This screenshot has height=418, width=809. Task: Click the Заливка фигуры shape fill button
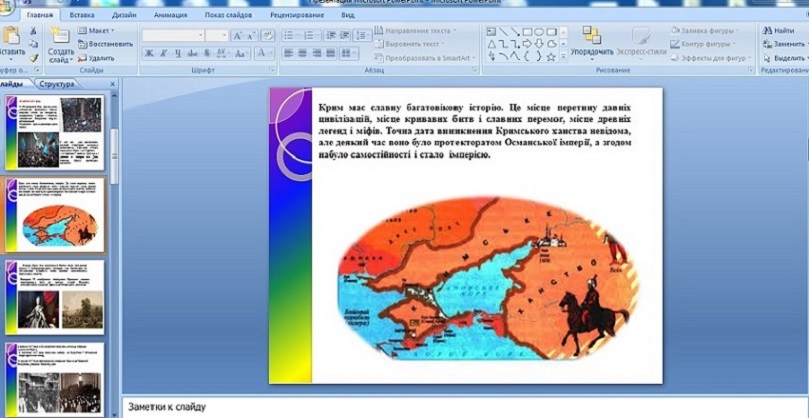click(705, 30)
